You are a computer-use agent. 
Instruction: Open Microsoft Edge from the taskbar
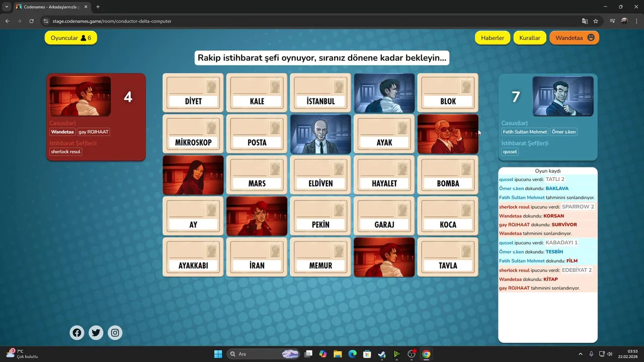point(353,354)
